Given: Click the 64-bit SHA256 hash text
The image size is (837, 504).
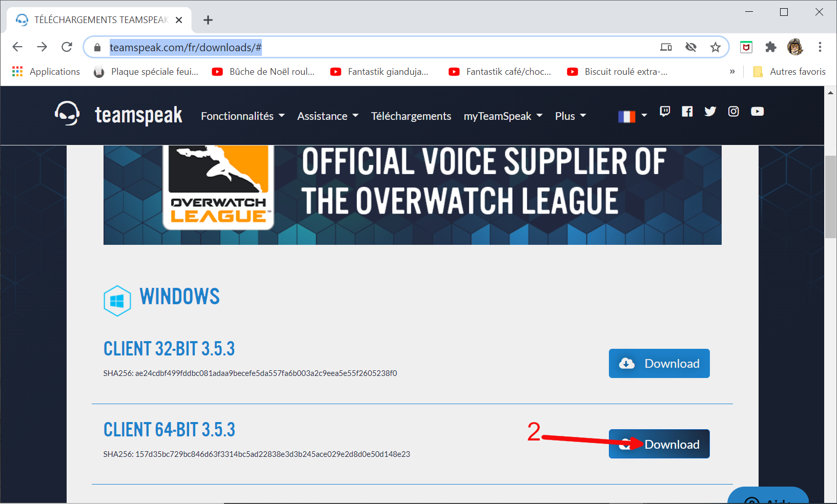Looking at the screenshot, I should (x=257, y=454).
